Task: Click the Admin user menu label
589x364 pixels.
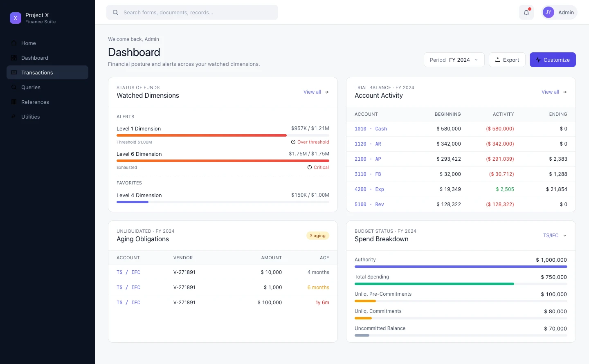Action: (566, 12)
